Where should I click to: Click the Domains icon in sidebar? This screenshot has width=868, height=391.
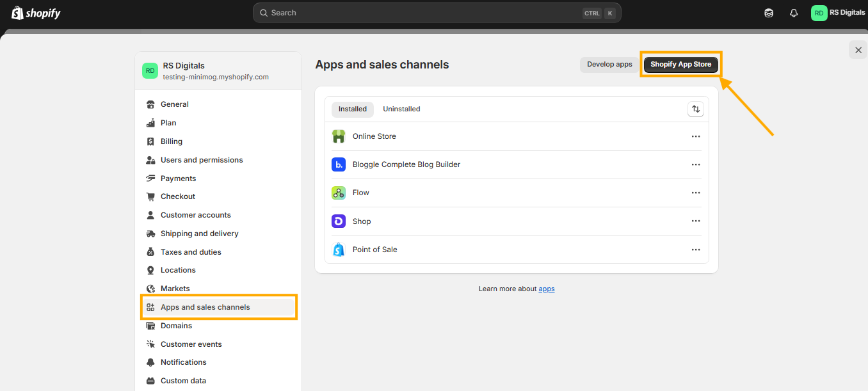150,326
